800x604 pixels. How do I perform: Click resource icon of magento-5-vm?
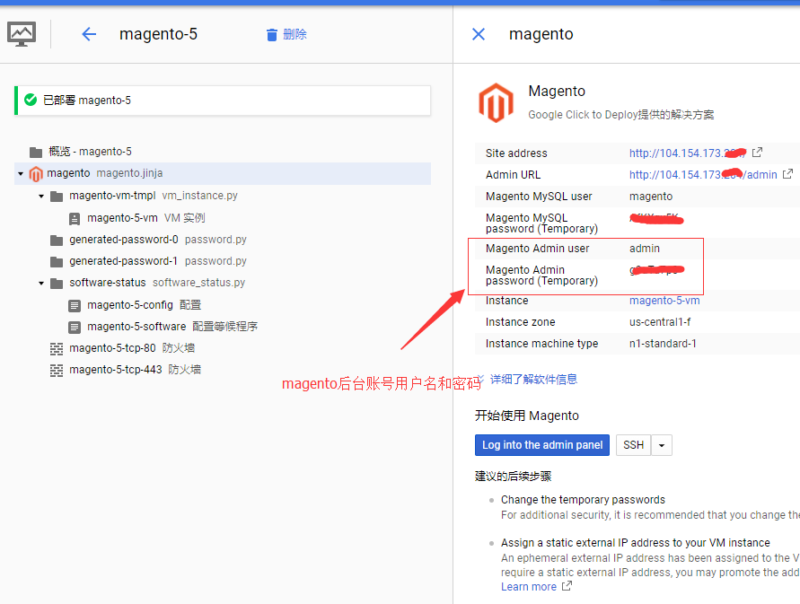click(x=74, y=219)
